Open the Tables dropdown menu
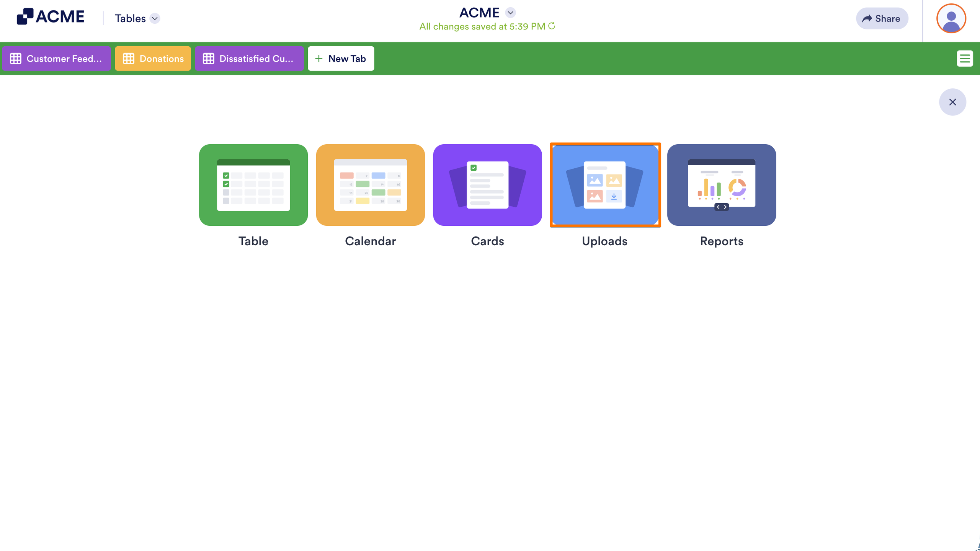The image size is (980, 551). point(137,18)
